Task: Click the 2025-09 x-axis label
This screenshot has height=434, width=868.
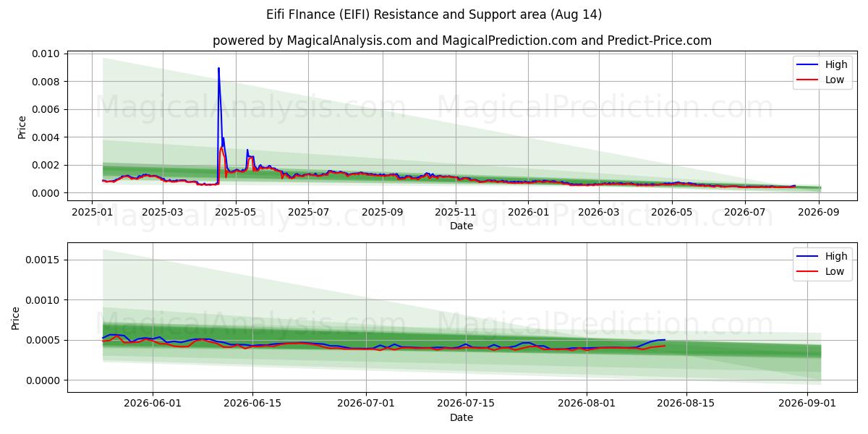Action: coord(382,212)
